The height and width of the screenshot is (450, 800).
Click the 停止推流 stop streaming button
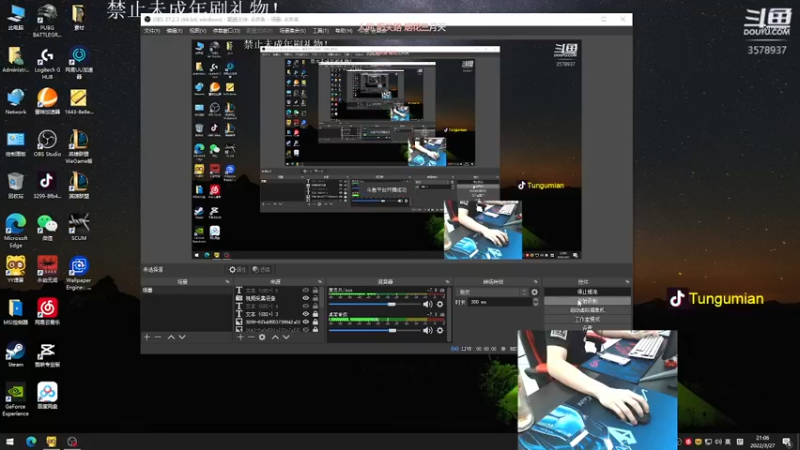click(x=587, y=292)
